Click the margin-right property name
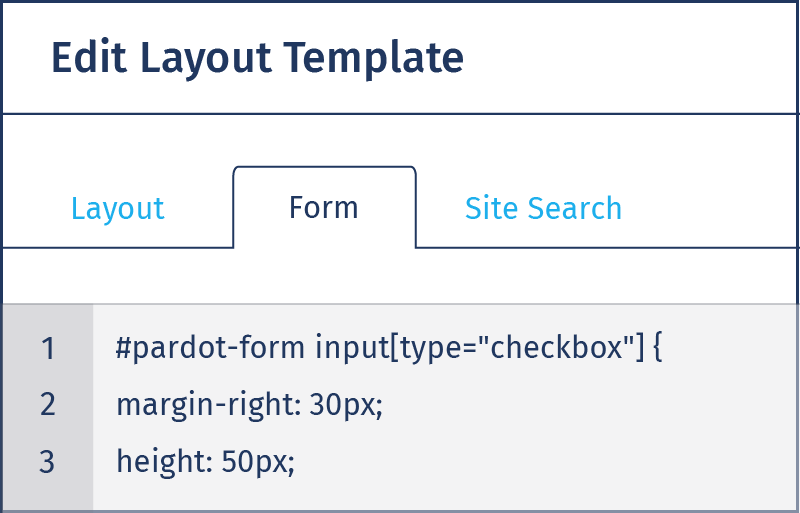Image resolution: width=800 pixels, height=513 pixels. (x=205, y=405)
